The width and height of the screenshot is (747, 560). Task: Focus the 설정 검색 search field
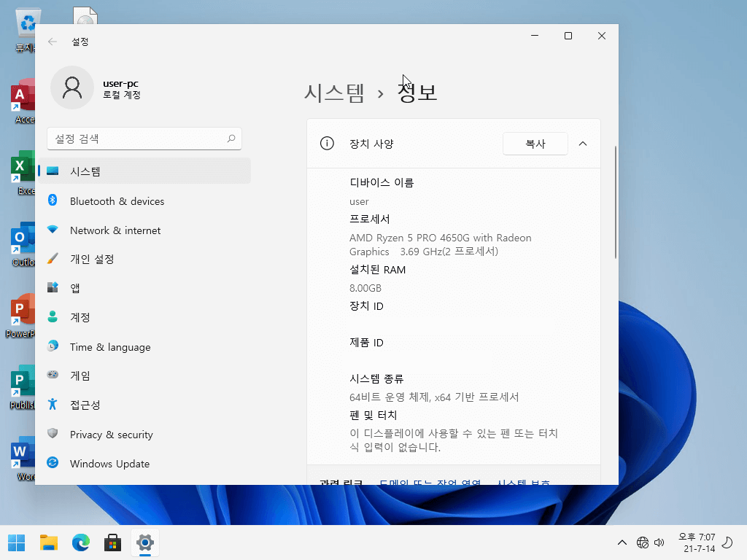[x=144, y=139]
